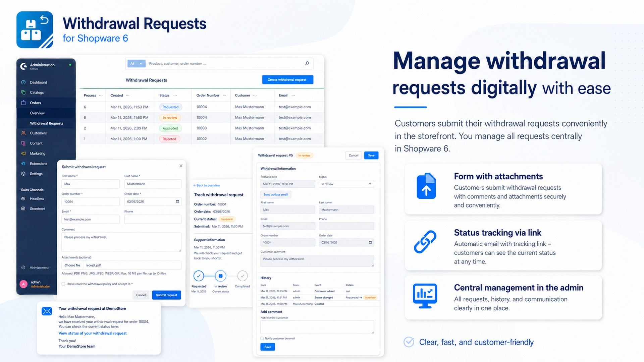Enable the Notify customer by email checkbox

tap(262, 339)
